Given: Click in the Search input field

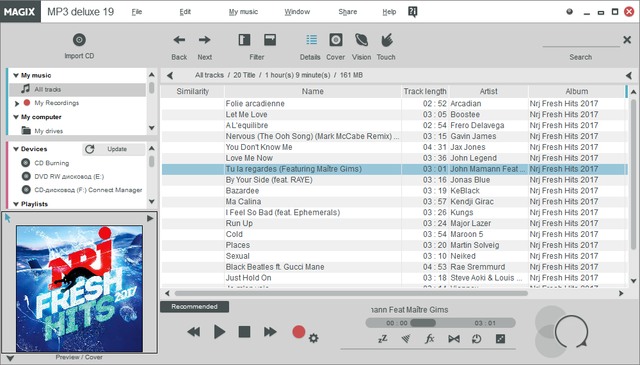Looking at the screenshot, I should (581, 41).
